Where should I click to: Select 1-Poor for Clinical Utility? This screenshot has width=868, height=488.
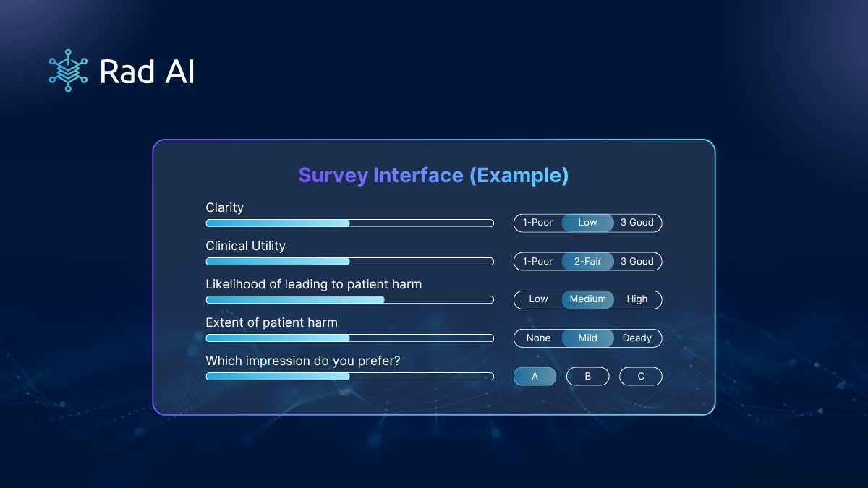(537, 261)
